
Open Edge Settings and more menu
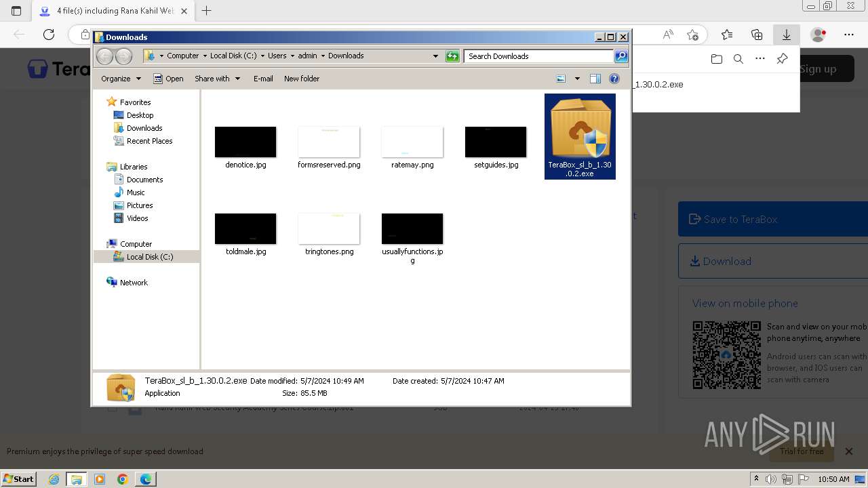click(849, 35)
